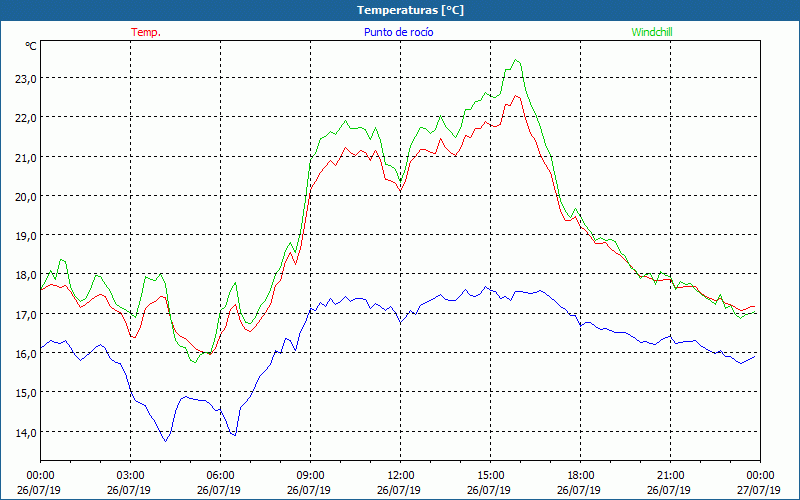Click the blue dew point minimum near 04:00
The height and width of the screenshot is (500, 800).
pos(165,441)
